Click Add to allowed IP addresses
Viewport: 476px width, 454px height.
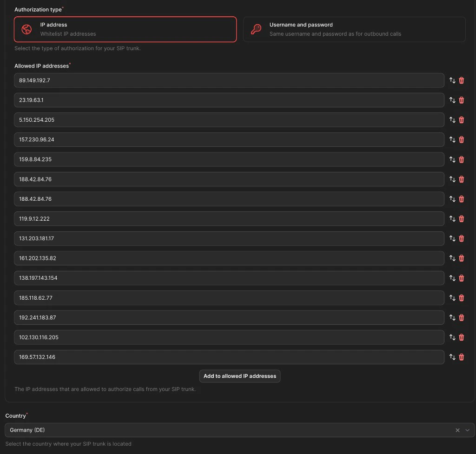pyautogui.click(x=239, y=376)
